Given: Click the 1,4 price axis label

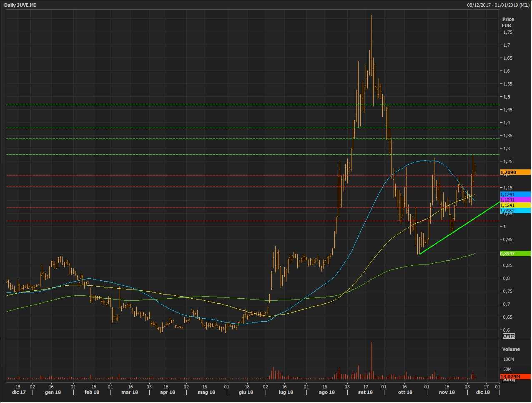Looking at the screenshot, I should (507, 123).
